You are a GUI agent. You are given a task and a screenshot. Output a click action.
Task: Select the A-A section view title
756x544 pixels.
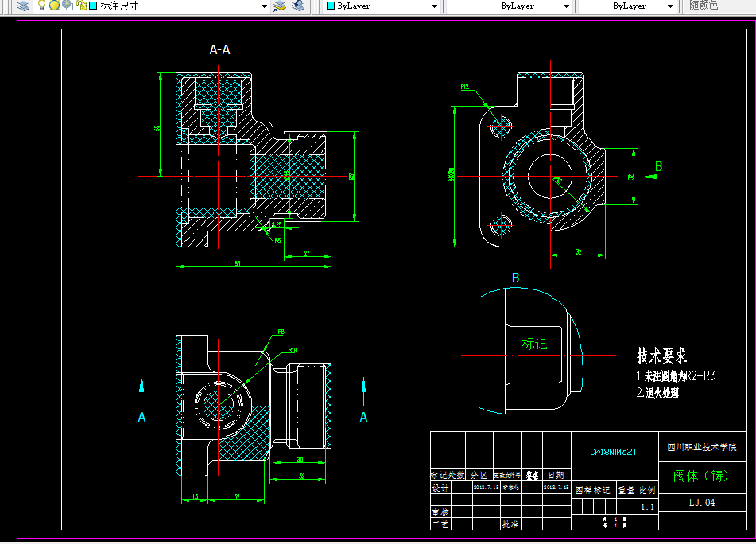coord(220,49)
